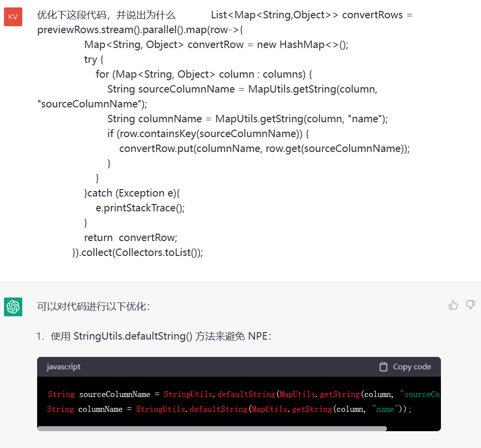481x448 pixels.
Task: Click list item one about StringUtils.defaultString()
Action: point(160,336)
